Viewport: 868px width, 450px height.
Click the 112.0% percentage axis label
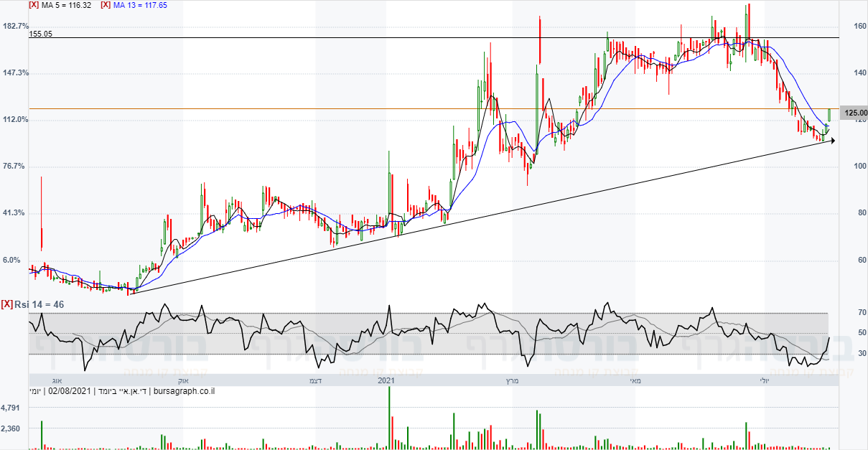15,119
